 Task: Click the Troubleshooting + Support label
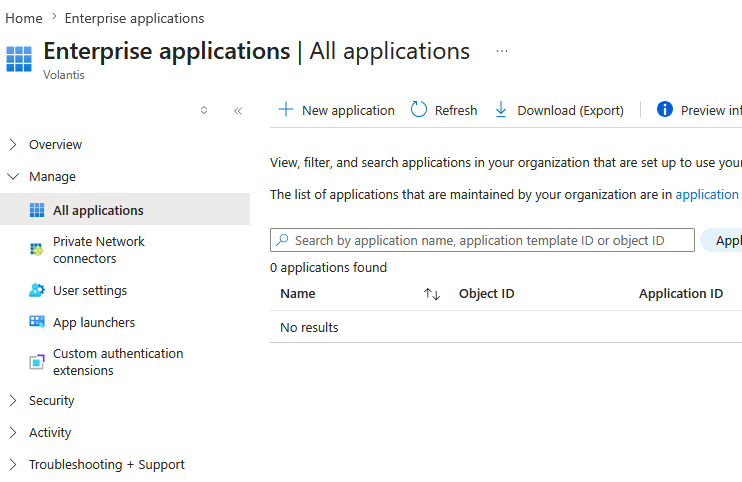tap(106, 464)
